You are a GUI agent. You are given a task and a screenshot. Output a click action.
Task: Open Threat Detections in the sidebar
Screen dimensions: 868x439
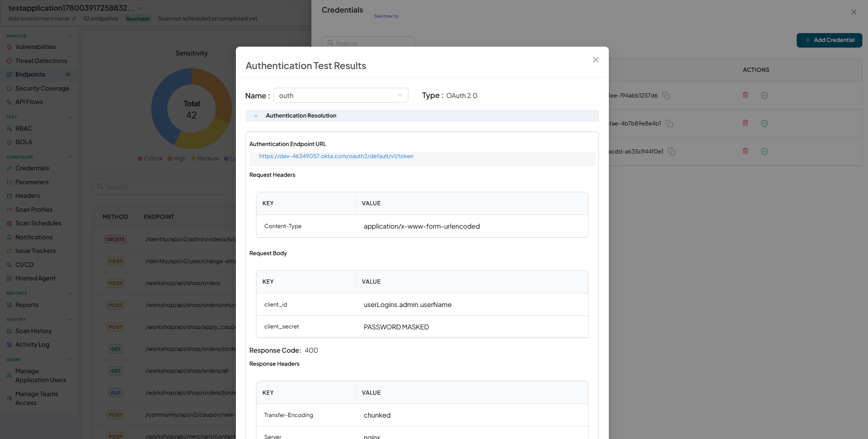click(x=41, y=61)
